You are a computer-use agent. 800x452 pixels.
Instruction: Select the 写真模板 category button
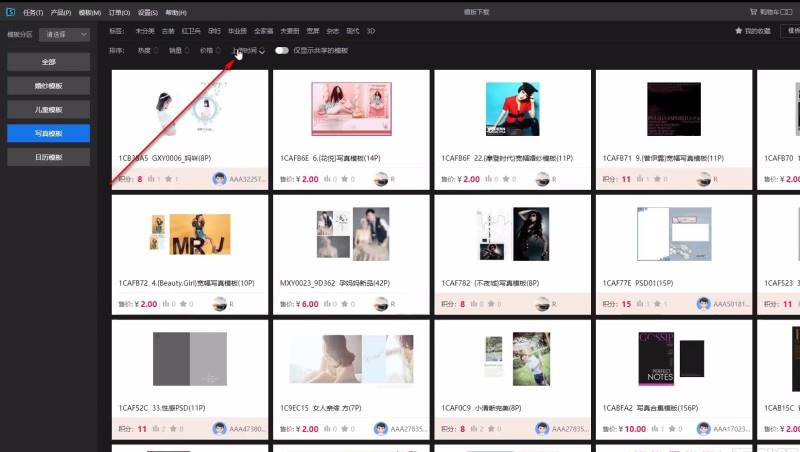48,134
